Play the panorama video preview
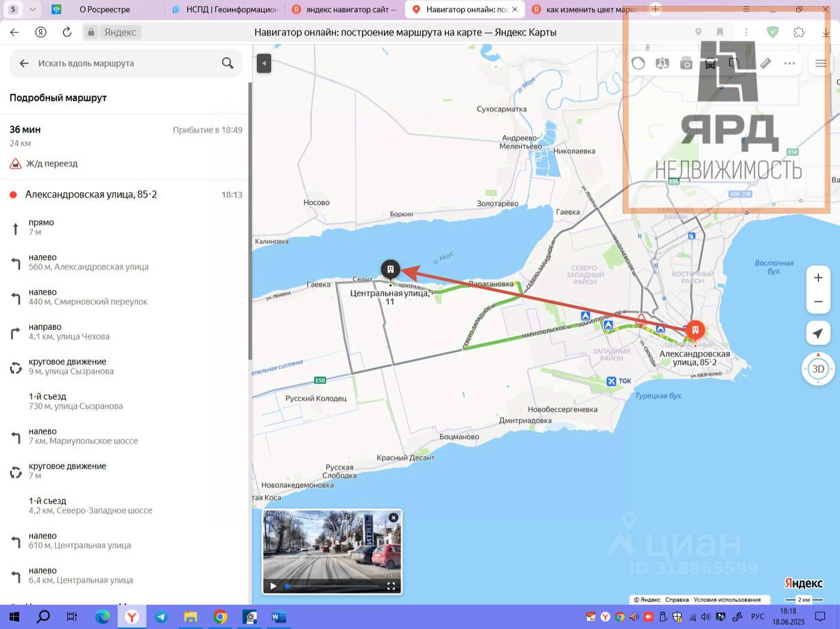The height and width of the screenshot is (629, 840). (273, 586)
